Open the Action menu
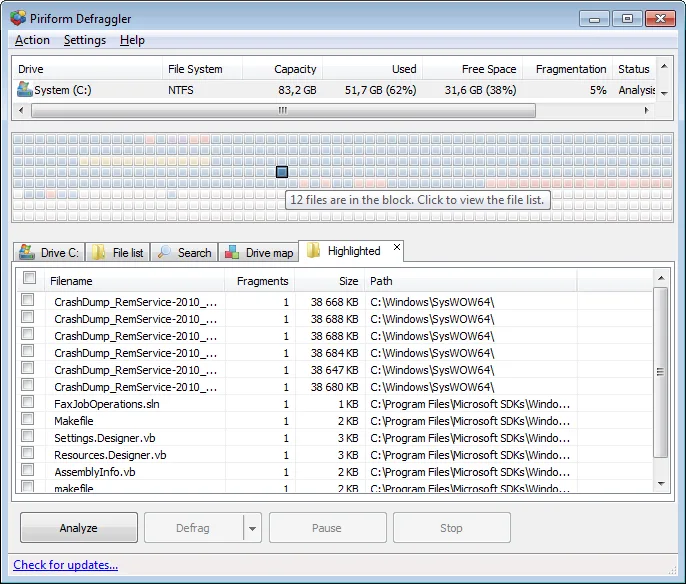The height and width of the screenshot is (584, 686). [32, 40]
